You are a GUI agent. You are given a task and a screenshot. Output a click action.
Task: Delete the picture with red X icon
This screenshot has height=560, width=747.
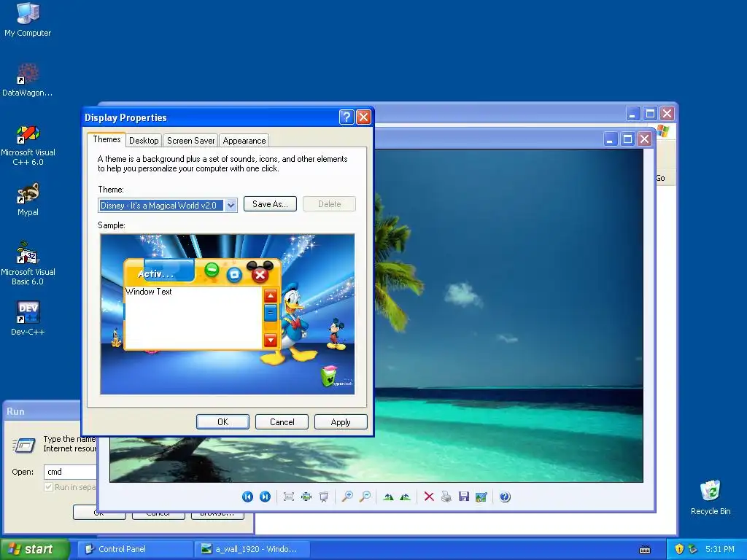[x=429, y=497]
